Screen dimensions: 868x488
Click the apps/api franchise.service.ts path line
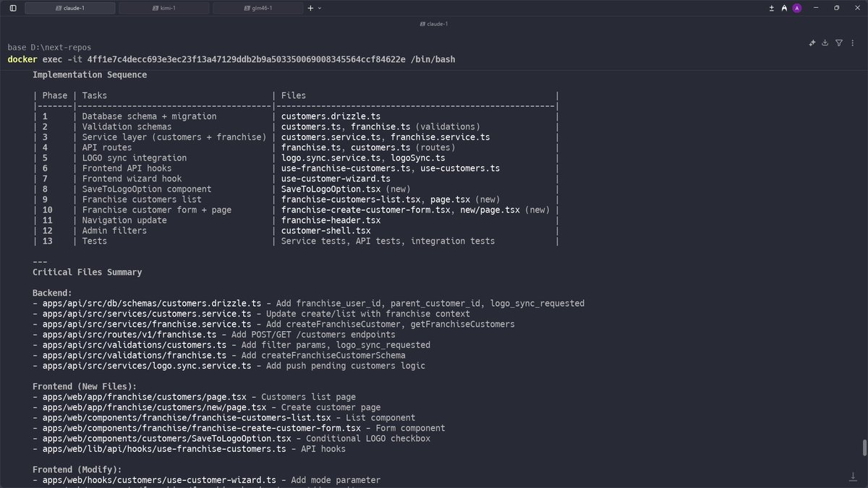coord(274,325)
